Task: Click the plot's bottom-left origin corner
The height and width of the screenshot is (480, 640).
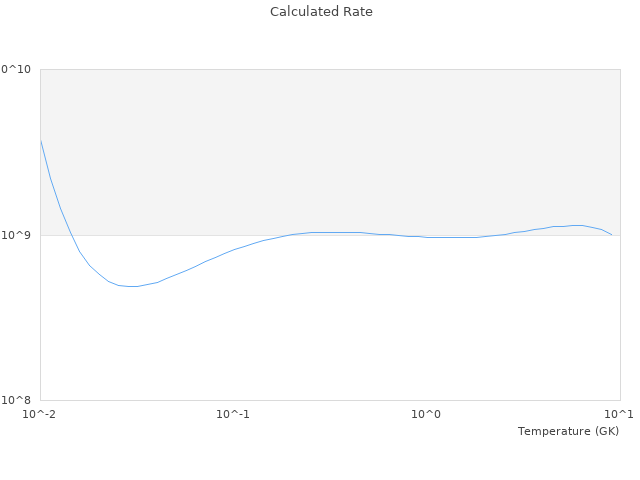Action: 40,400
